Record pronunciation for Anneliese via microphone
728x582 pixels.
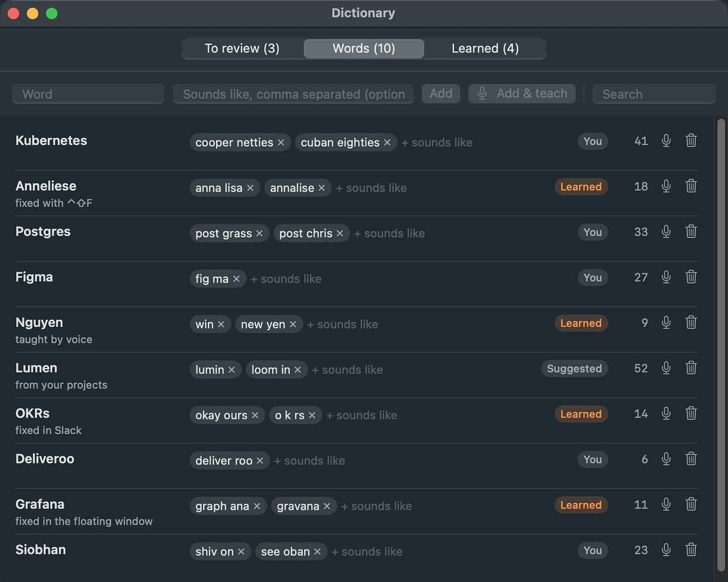click(x=666, y=186)
